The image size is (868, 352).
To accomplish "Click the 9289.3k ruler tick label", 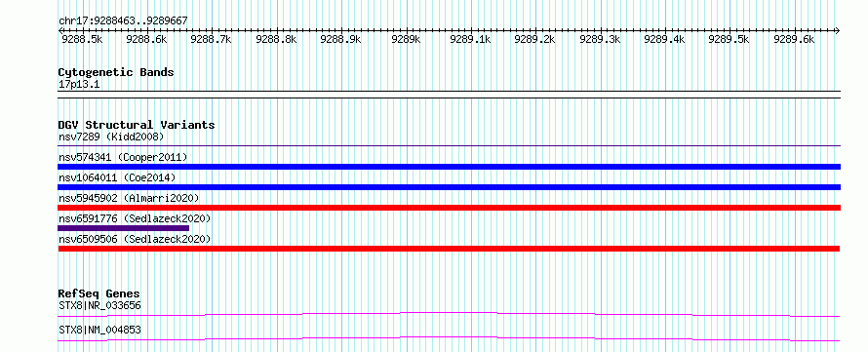I will click(x=600, y=39).
